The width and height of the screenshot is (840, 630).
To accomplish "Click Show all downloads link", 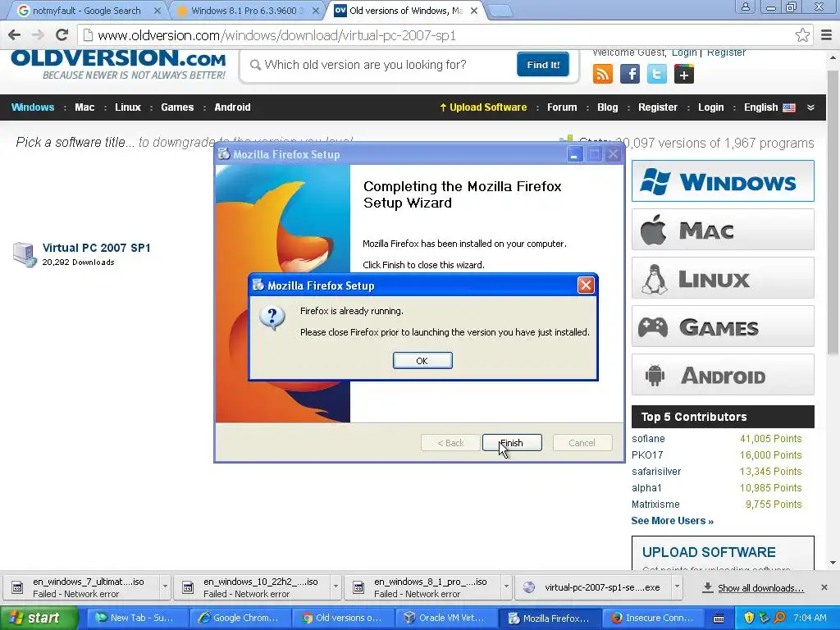I will click(x=760, y=588).
